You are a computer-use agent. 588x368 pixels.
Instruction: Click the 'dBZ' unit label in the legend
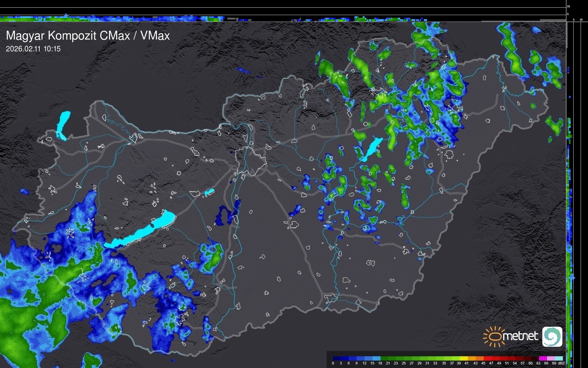[561, 363]
